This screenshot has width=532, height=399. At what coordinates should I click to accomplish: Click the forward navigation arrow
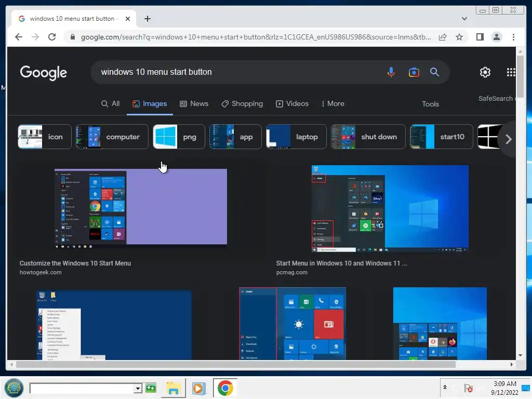[35, 37]
